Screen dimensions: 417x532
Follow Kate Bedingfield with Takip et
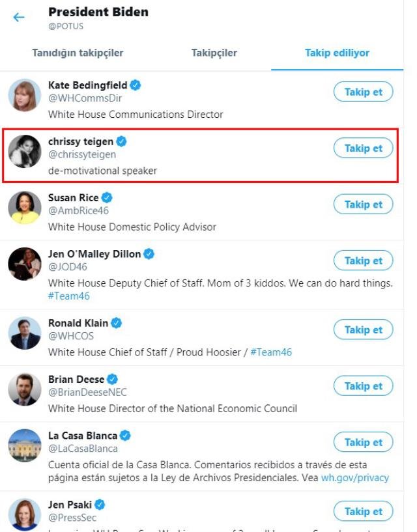click(363, 92)
